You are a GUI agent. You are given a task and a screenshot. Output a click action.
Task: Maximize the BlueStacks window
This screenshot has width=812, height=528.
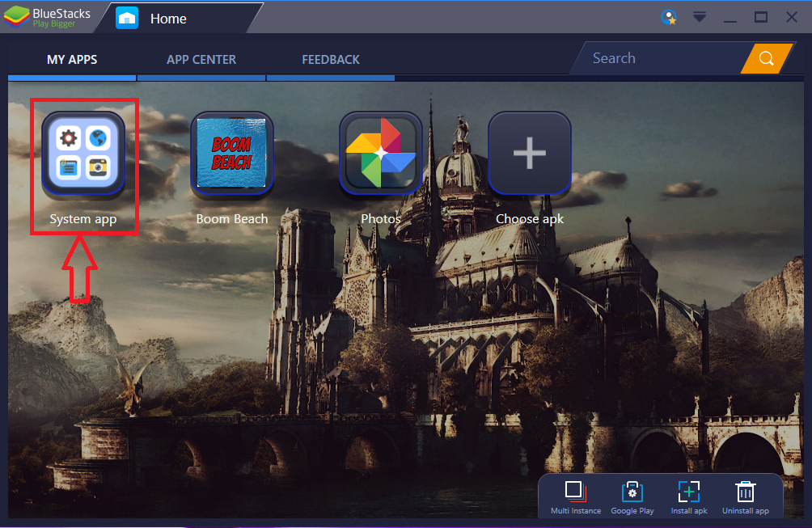[761, 18]
